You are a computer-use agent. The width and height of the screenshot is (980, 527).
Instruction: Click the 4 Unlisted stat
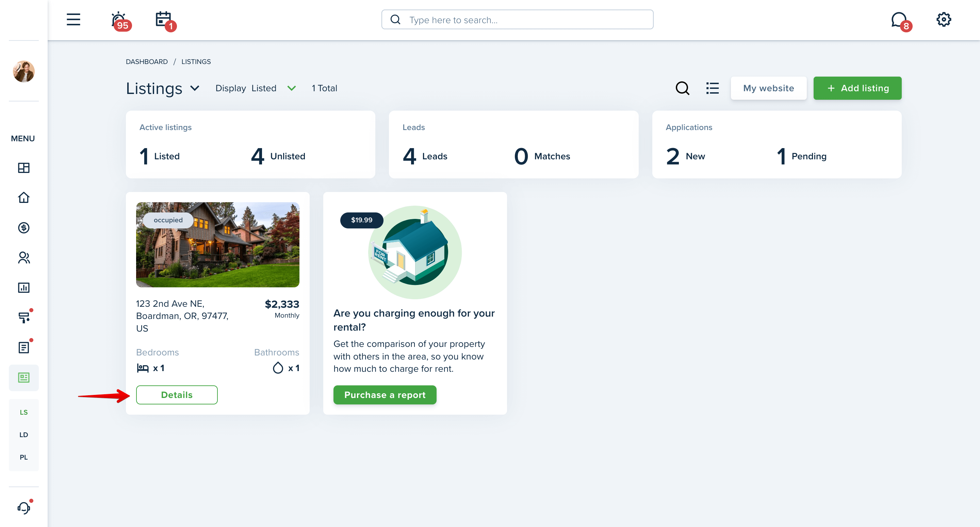click(x=278, y=156)
